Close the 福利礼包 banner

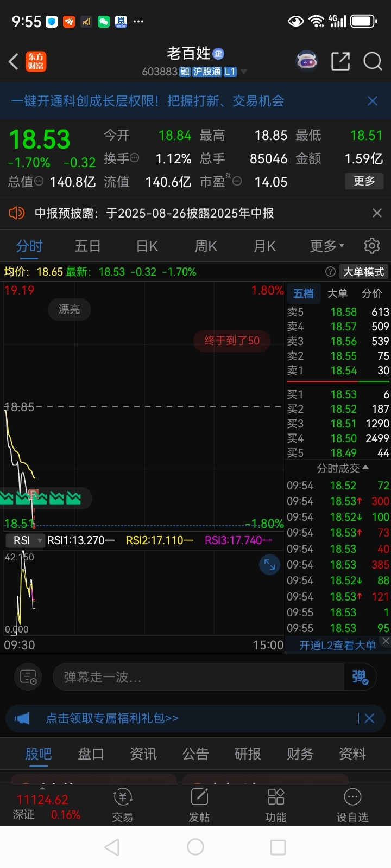[x=369, y=718]
